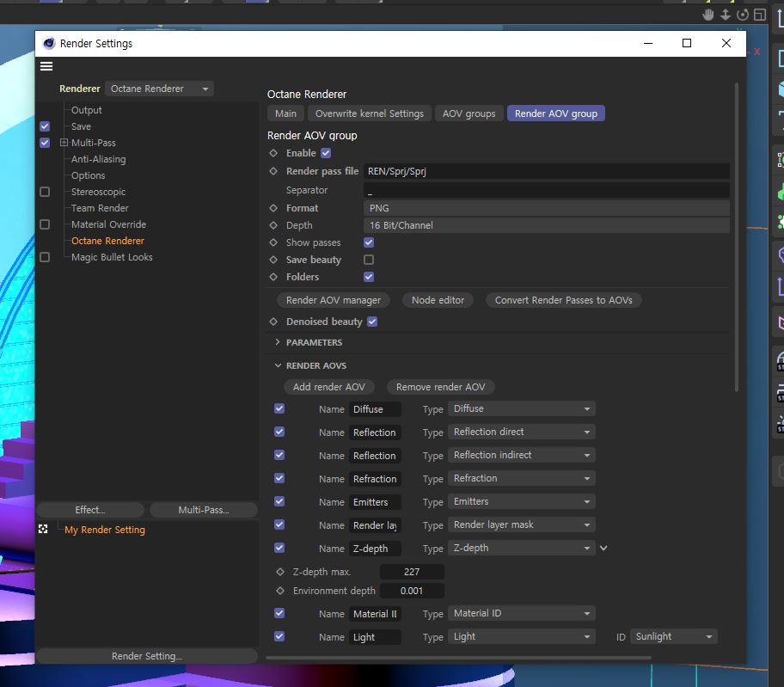Click the keyframe diamond beside Environment depth
This screenshot has height=687, width=784.
coord(280,591)
